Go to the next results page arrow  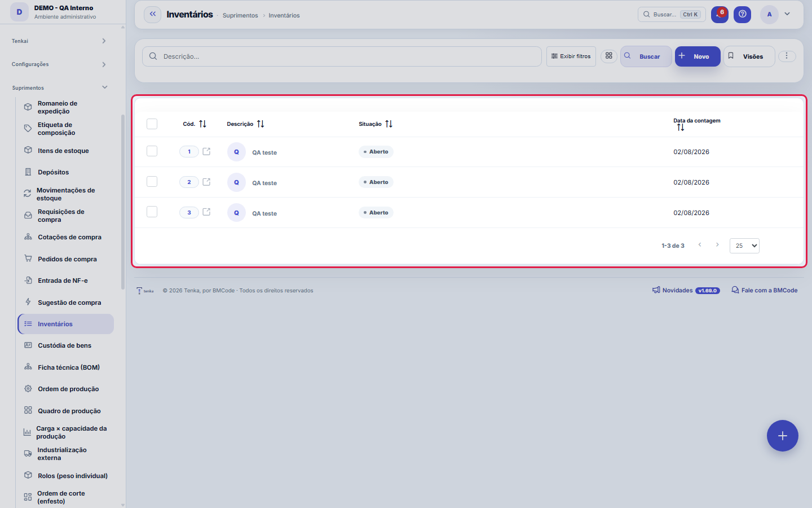point(717,245)
